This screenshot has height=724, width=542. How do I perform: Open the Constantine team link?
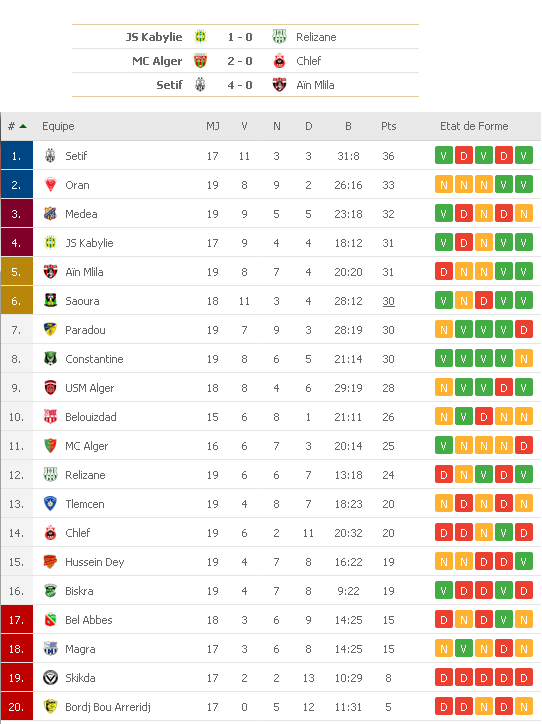coord(94,359)
